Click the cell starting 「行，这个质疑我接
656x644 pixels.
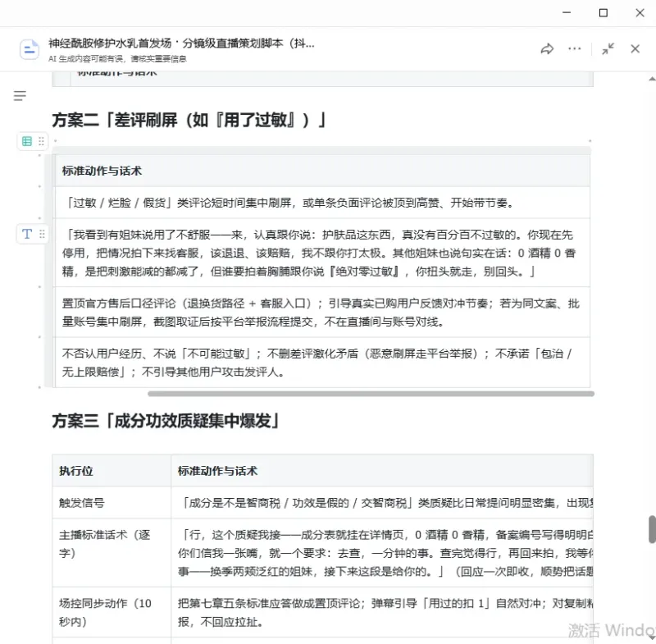(x=382, y=553)
